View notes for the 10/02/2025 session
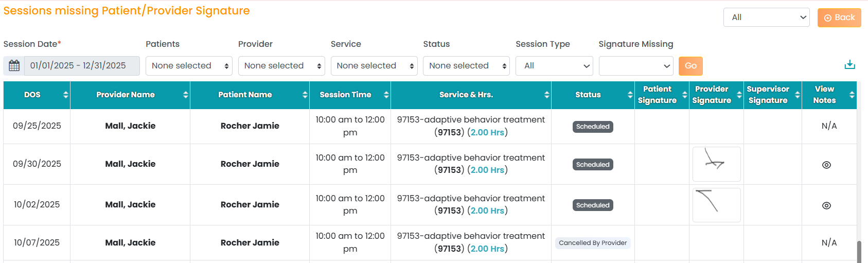 click(x=826, y=205)
